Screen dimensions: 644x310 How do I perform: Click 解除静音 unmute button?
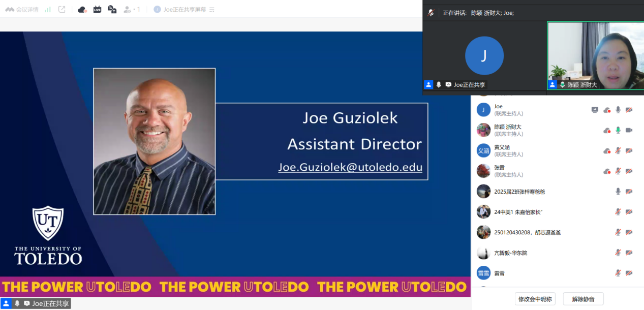click(583, 299)
